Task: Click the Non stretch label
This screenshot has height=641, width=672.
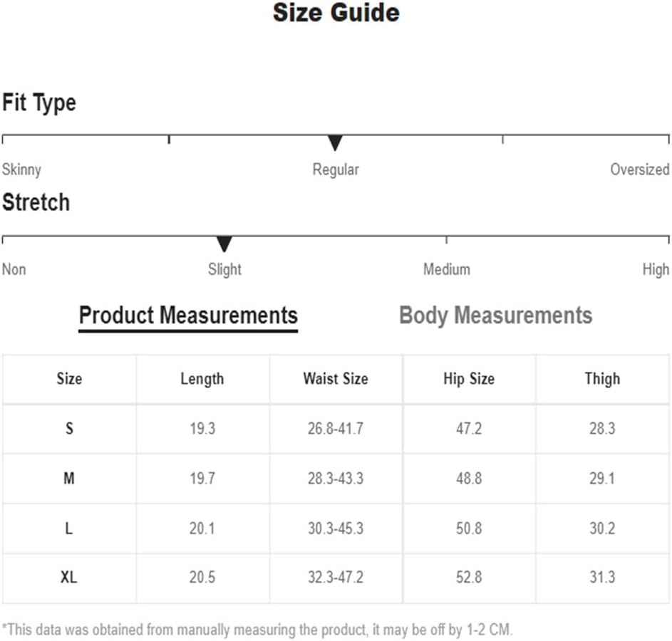Action: (x=14, y=269)
